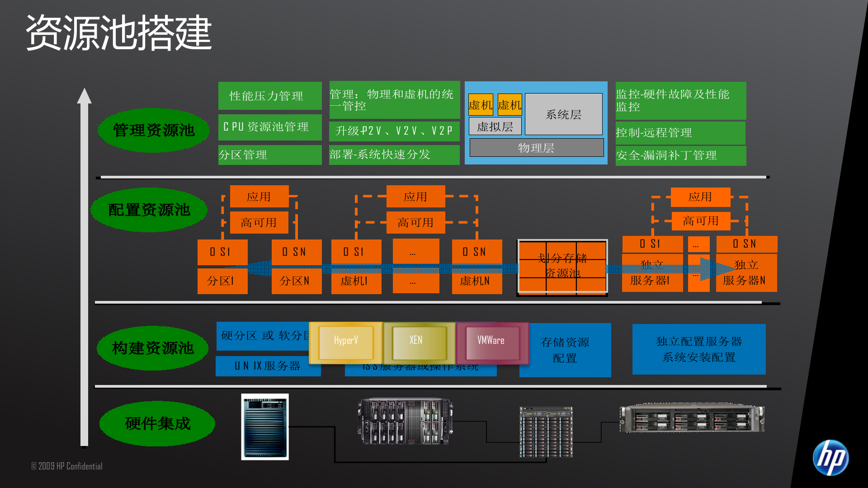This screenshot has height=488, width=868.
Task: Click the 安全-漏洞补丁管理 button
Action: [680, 155]
